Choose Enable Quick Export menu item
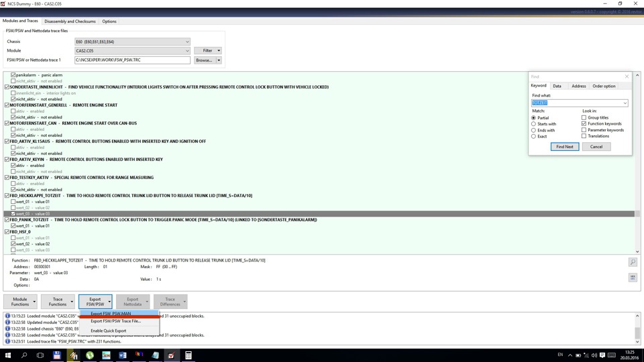 [119, 330]
